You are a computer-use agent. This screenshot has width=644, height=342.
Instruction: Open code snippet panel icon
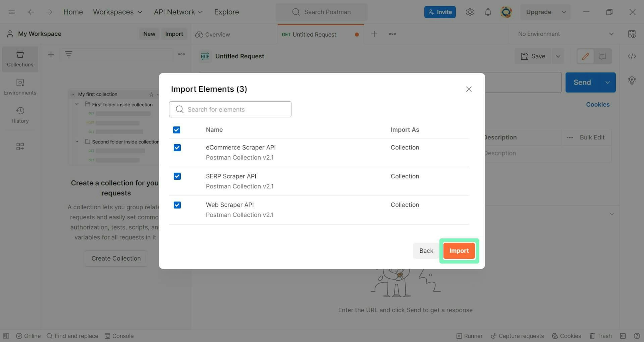point(631,56)
